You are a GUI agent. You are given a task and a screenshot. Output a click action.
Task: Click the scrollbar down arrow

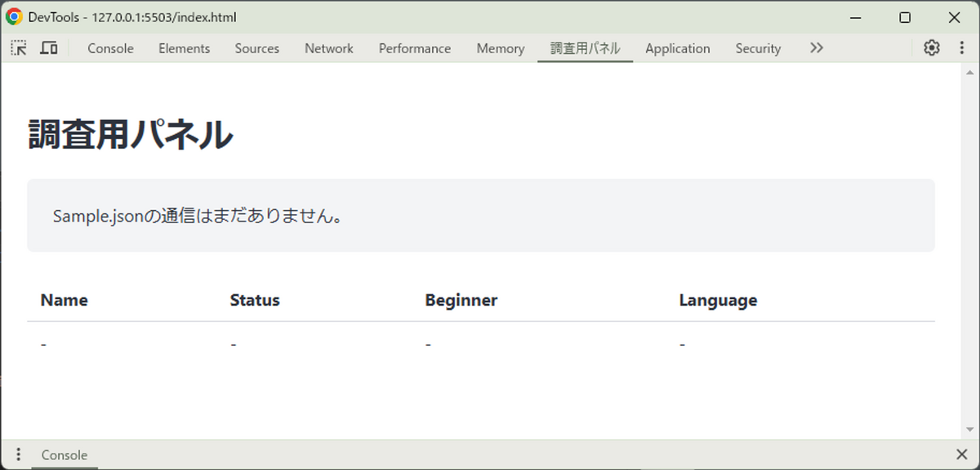tap(970, 430)
